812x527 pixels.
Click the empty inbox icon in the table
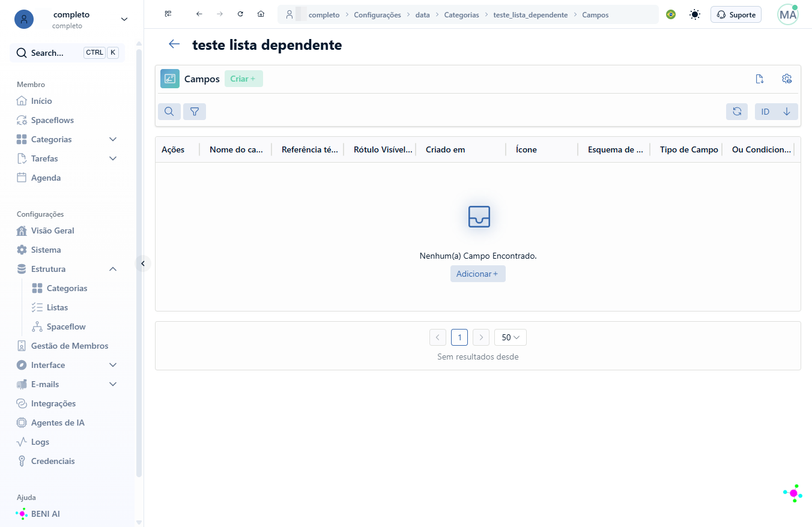(479, 217)
